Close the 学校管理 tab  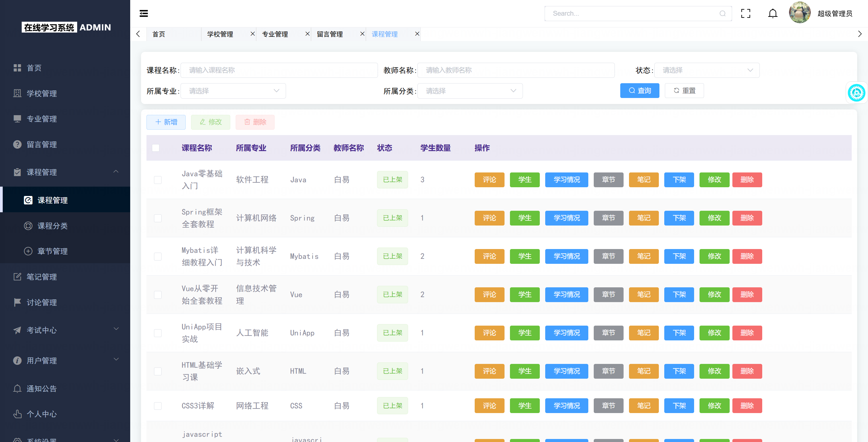(x=252, y=34)
